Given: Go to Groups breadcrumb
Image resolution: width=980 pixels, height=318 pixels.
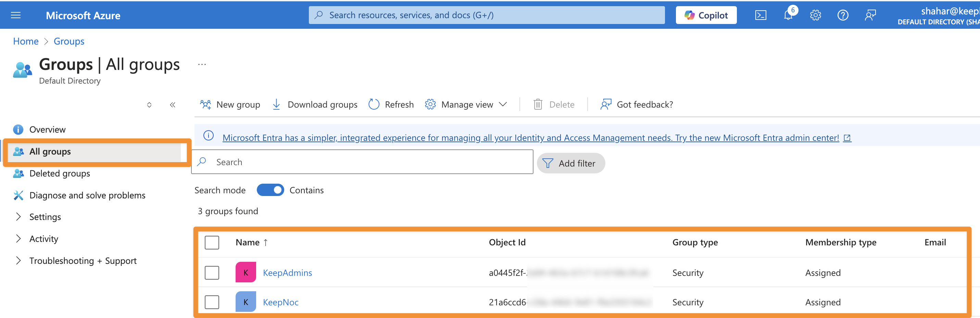Looking at the screenshot, I should [69, 41].
